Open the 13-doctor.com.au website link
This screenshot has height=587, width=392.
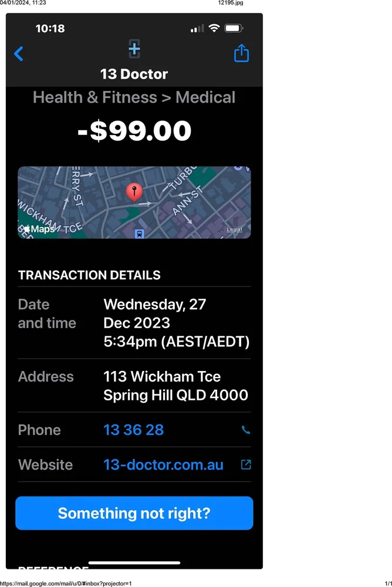click(x=163, y=464)
